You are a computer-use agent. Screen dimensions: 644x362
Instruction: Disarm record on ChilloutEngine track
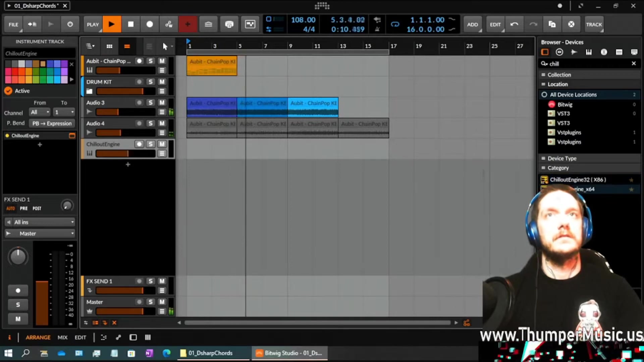[x=139, y=144]
